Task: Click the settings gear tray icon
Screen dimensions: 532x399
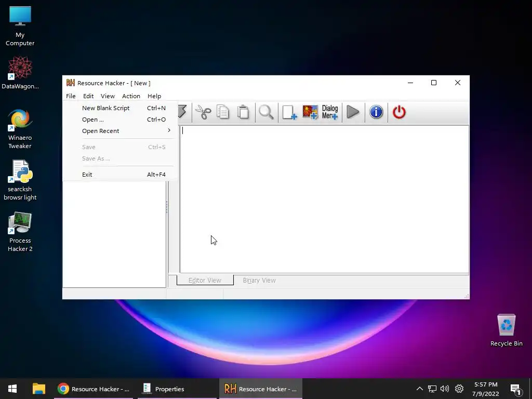Action: [459, 389]
